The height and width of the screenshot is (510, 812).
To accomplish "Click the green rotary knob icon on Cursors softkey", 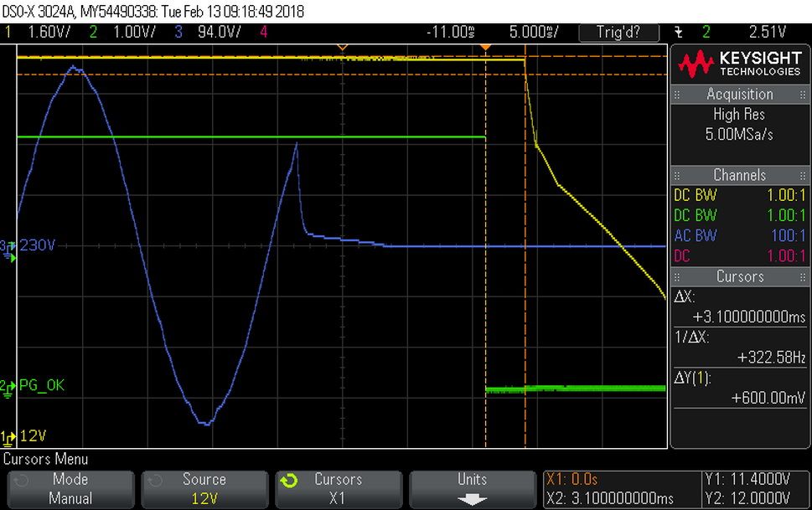I will point(289,481).
